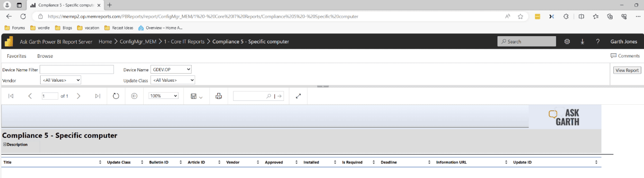Sort by the Title column
Viewport: 644px width, 178px height.
100,162
